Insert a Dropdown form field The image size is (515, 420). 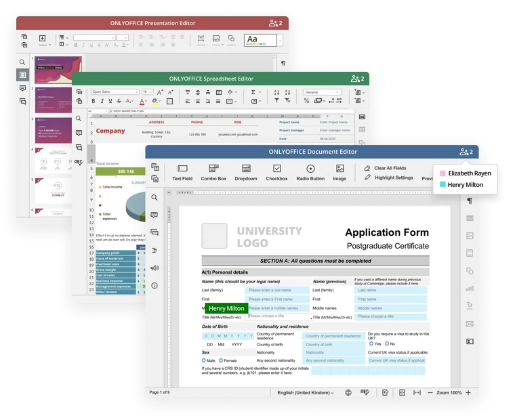coord(246,173)
